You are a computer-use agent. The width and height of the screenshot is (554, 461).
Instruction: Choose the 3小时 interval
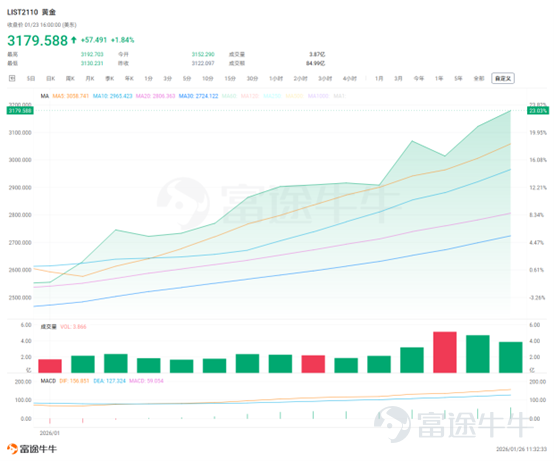(x=325, y=78)
